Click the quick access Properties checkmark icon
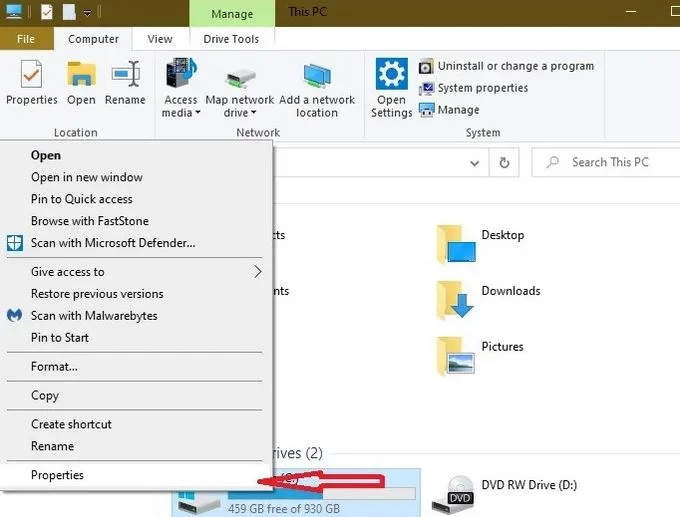The image size is (680, 517). (x=46, y=11)
